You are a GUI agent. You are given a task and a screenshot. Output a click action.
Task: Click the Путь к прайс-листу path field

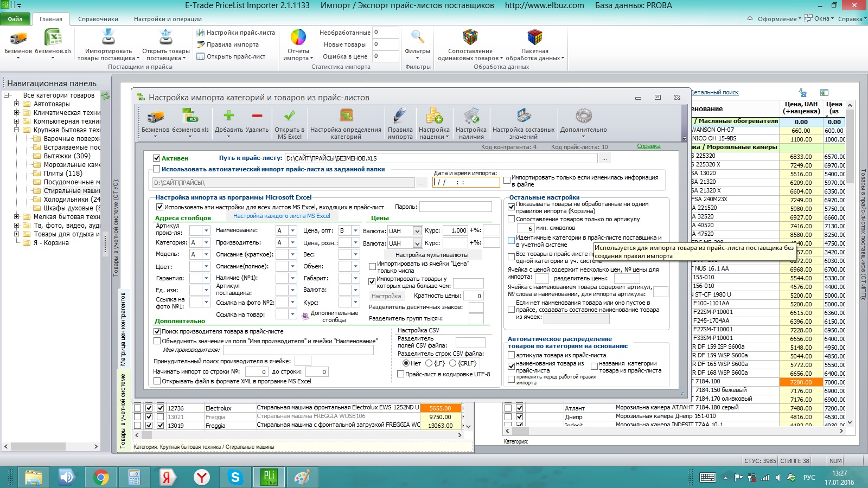(x=441, y=158)
